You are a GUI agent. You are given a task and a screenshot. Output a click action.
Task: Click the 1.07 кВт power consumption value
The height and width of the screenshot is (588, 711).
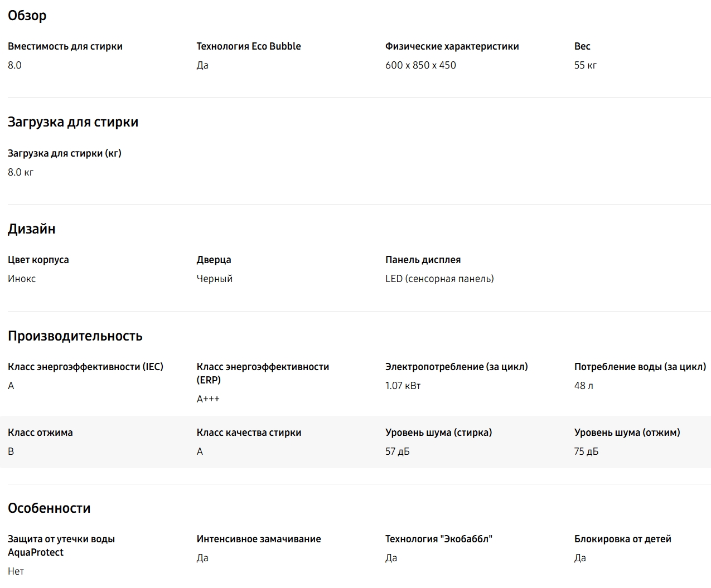[403, 386]
